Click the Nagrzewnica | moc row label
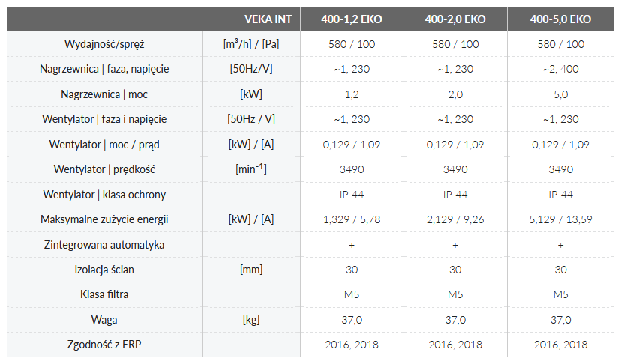The width and height of the screenshot is (621, 364). pos(104,94)
